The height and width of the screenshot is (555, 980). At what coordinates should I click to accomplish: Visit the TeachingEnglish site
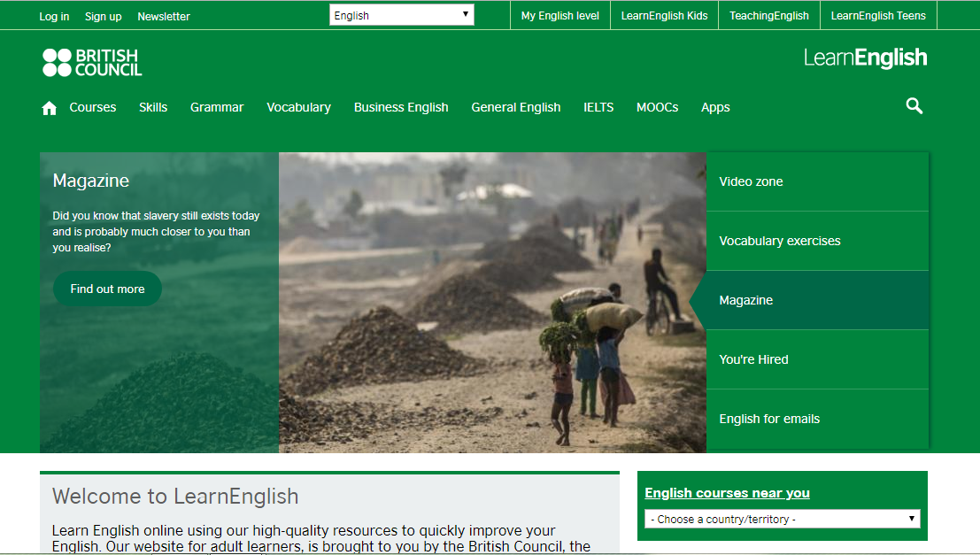point(769,16)
